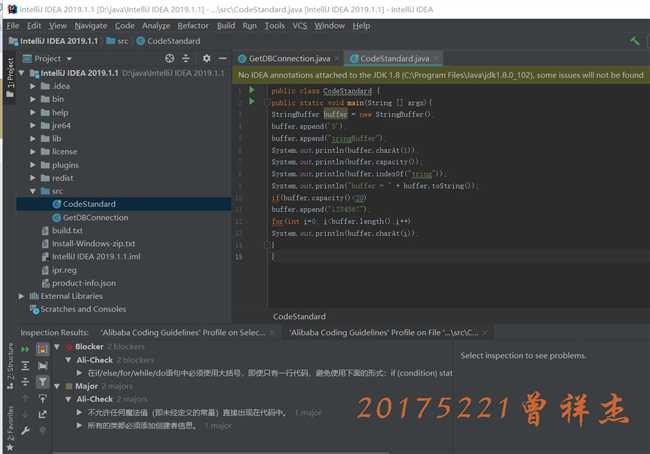Close the 'Profile on File' inspection tab
The height and width of the screenshot is (454, 650).
(485, 333)
